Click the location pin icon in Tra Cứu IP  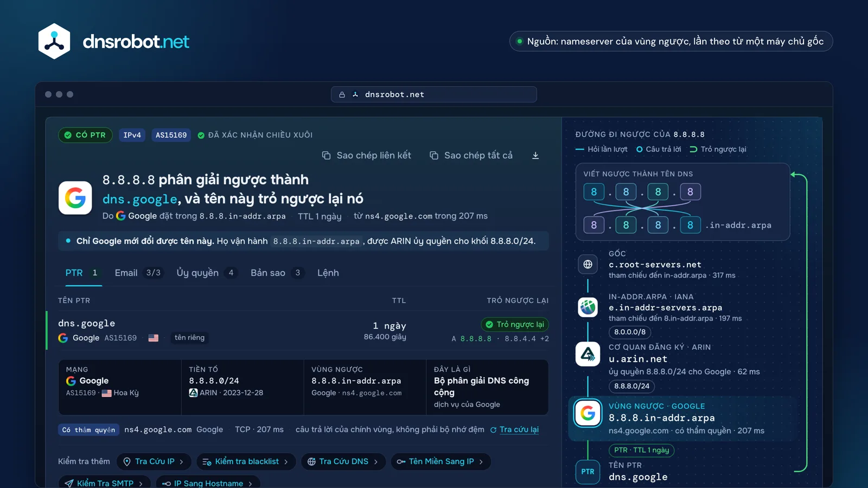(x=127, y=461)
